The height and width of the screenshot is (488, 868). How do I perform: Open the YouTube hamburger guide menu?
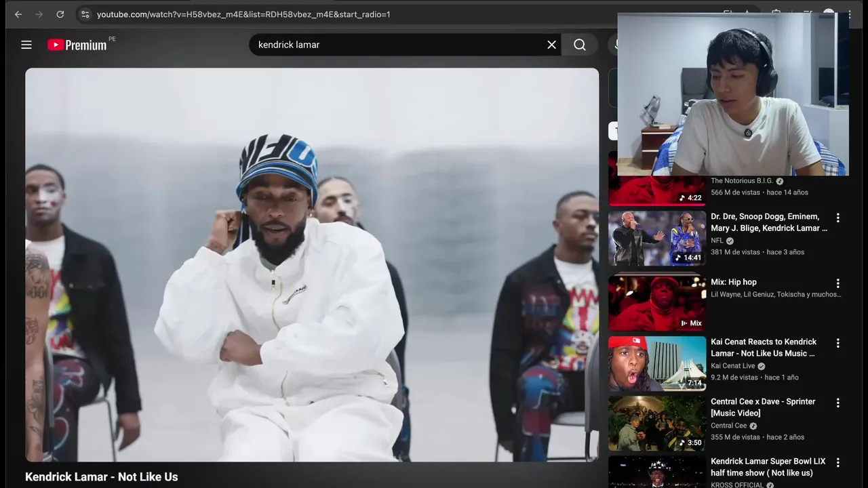[26, 45]
